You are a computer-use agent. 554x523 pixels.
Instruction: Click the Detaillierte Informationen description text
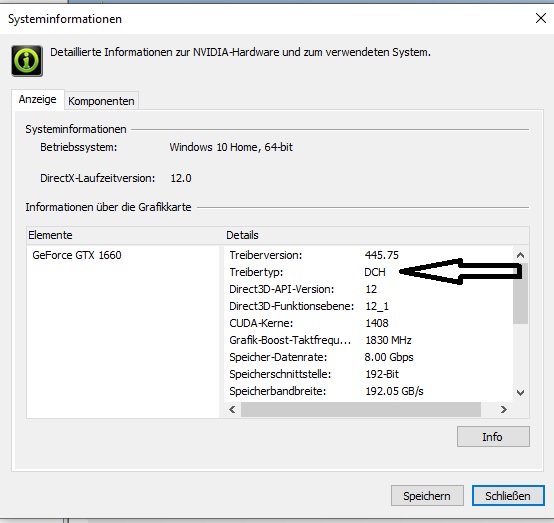(240, 52)
